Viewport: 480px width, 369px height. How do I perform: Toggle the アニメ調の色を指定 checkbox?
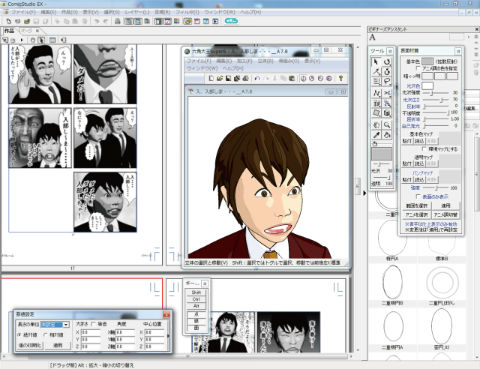coord(418,68)
